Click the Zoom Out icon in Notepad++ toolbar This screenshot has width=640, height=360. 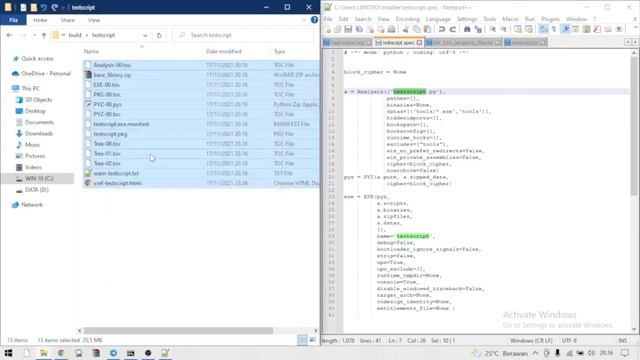(504, 29)
